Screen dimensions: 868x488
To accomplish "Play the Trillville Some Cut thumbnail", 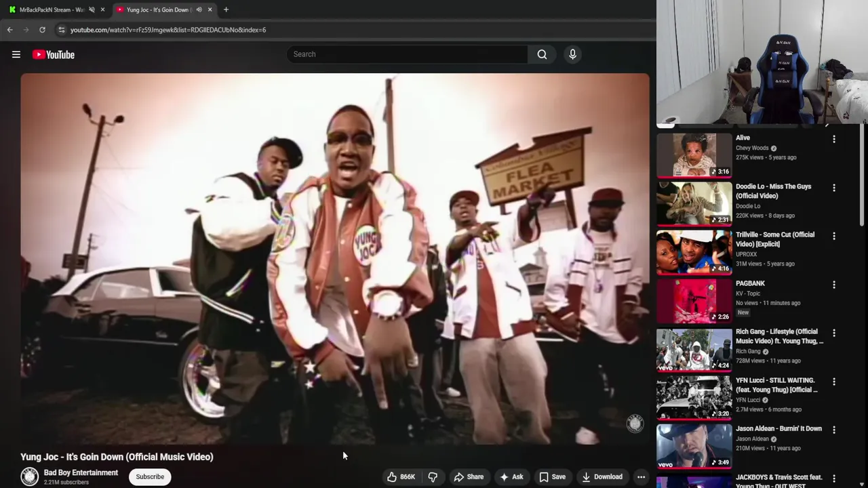I will point(694,252).
